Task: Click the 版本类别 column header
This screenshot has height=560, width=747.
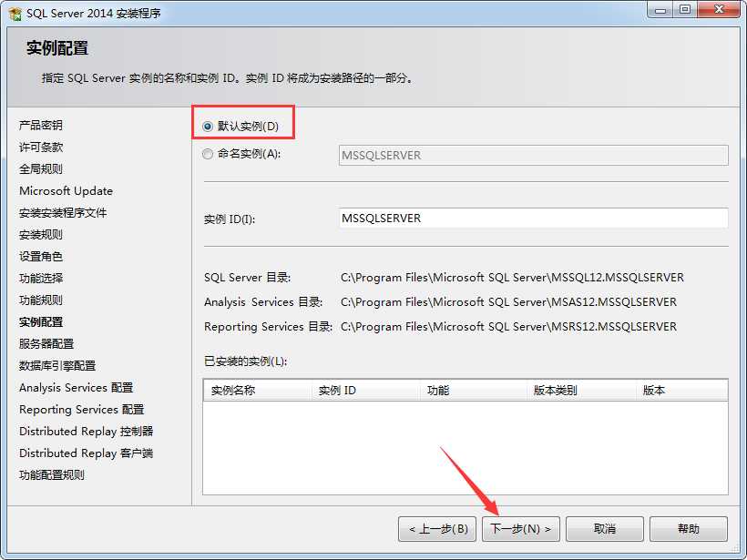Action: point(582,391)
